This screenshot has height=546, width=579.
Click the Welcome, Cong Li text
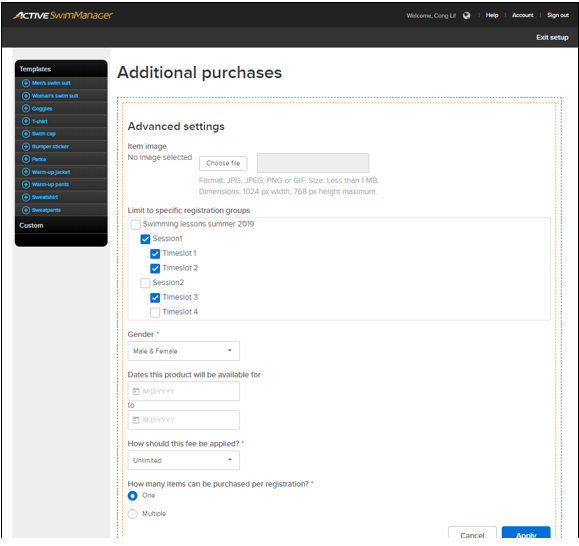431,16
